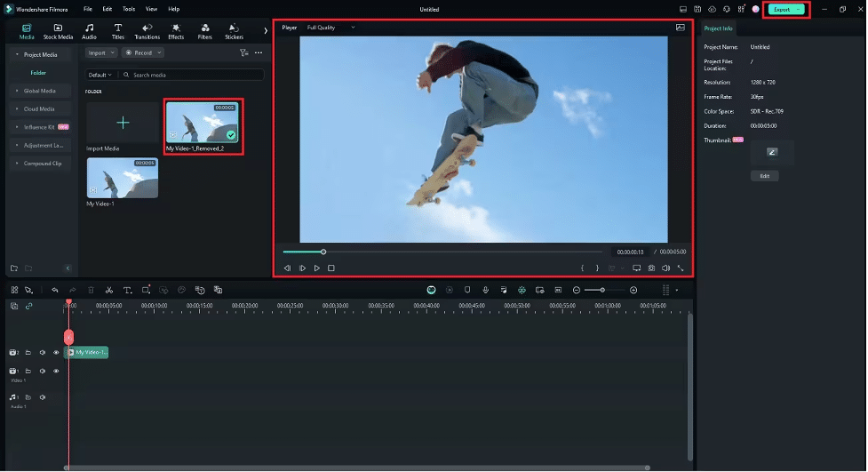Screen dimensions: 868x472
Task: Zoom out timeline with the minus button
Action: 577,291
